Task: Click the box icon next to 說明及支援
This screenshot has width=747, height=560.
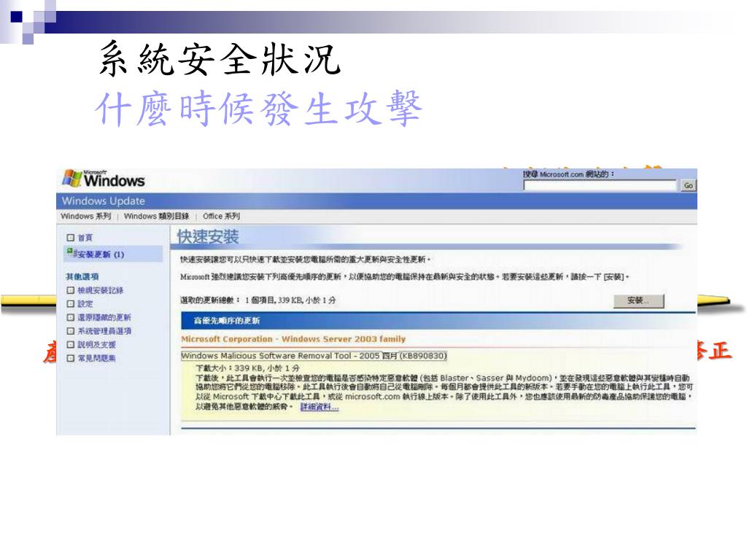Action: (71, 344)
